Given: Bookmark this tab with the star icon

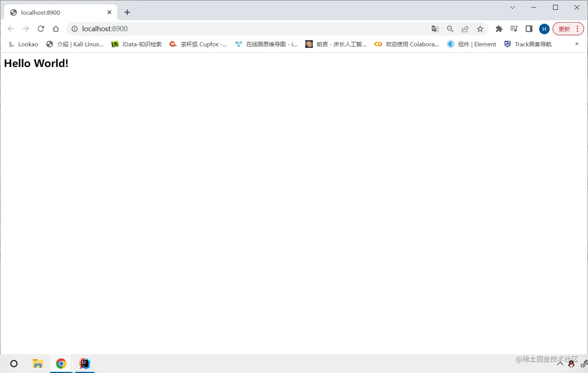Looking at the screenshot, I should (x=480, y=29).
